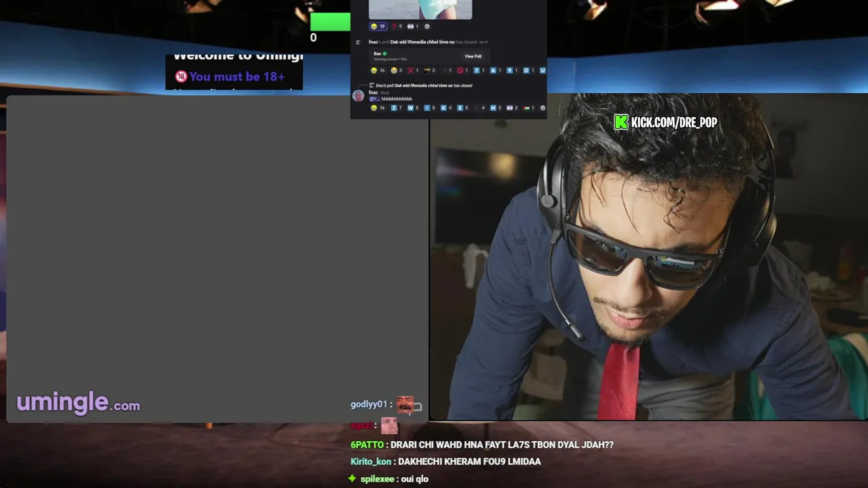This screenshot has height=488, width=868.
Task: Click the poll icon beside fnac's poll closed notice
Action: (x=358, y=42)
